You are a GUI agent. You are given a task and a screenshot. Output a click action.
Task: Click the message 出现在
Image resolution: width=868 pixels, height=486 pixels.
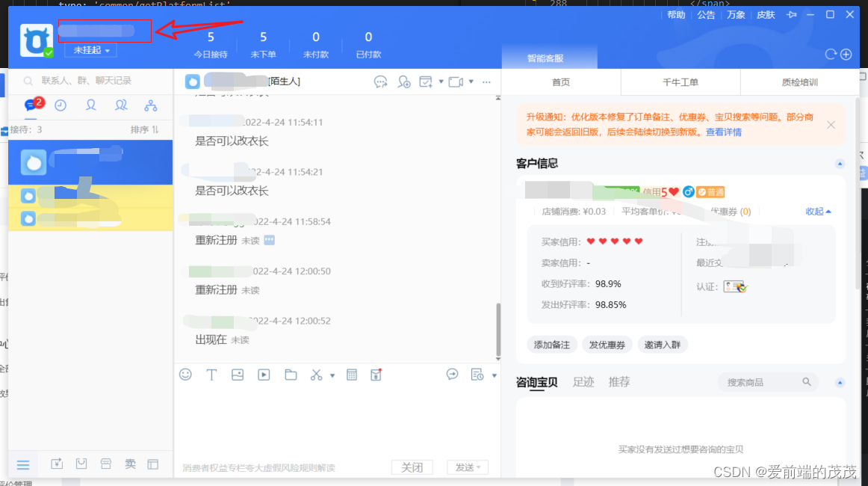tap(211, 339)
